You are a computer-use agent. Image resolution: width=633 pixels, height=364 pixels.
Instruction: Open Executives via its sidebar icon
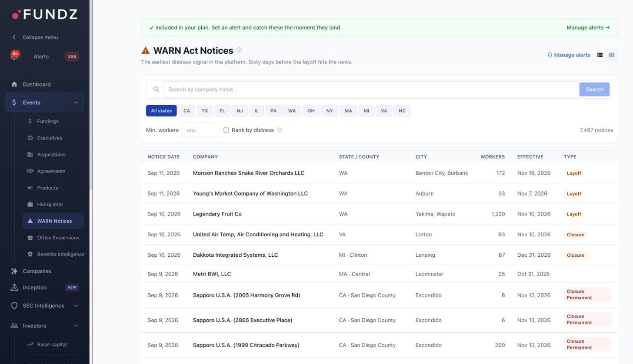pyautogui.click(x=30, y=138)
